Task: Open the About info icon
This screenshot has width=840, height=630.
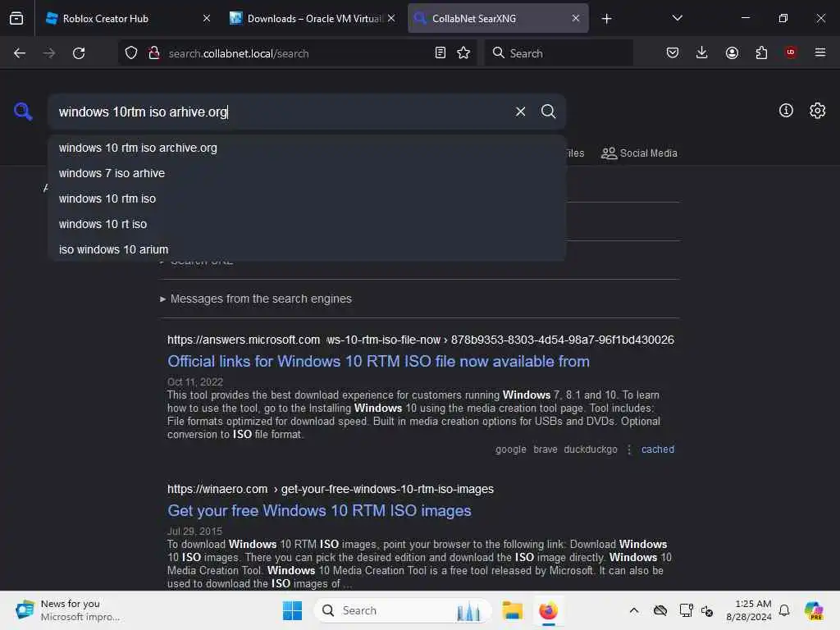Action: [786, 111]
